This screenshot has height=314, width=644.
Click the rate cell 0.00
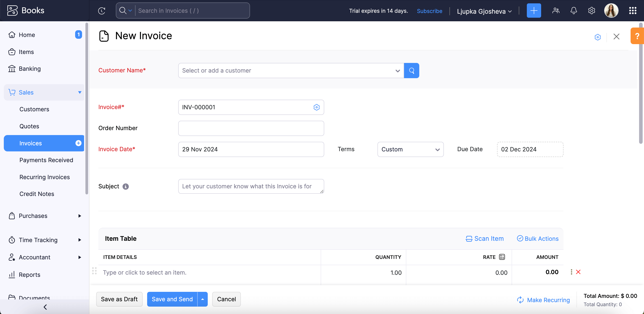459,273
